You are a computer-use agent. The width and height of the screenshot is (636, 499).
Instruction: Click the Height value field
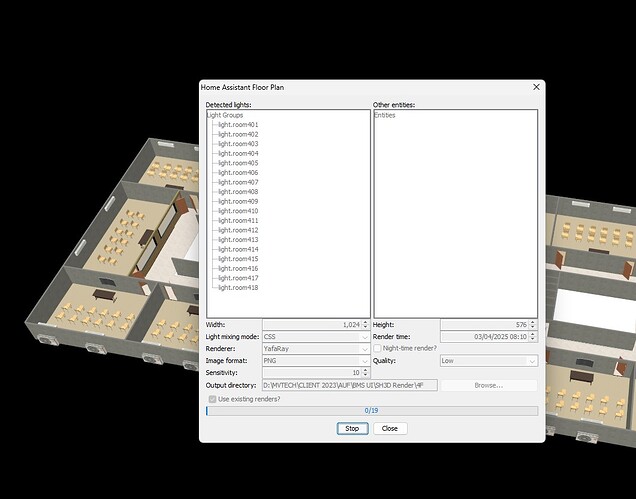click(485, 325)
